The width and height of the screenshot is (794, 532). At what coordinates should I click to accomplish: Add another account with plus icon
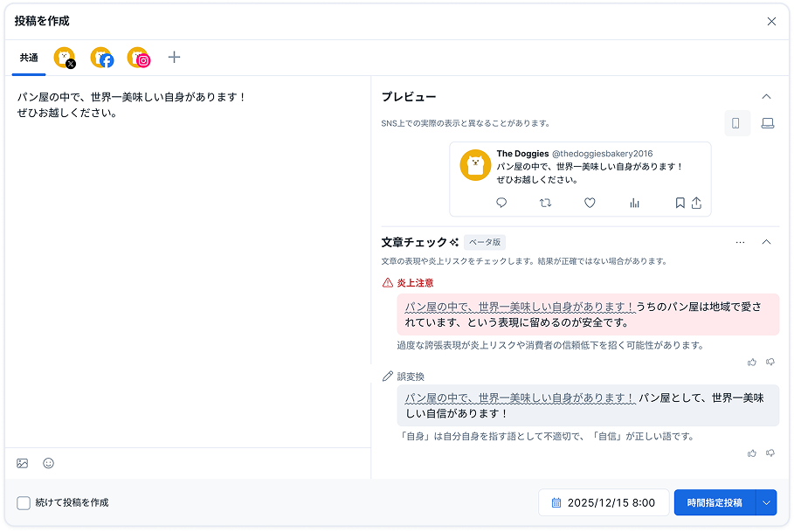pyautogui.click(x=174, y=58)
